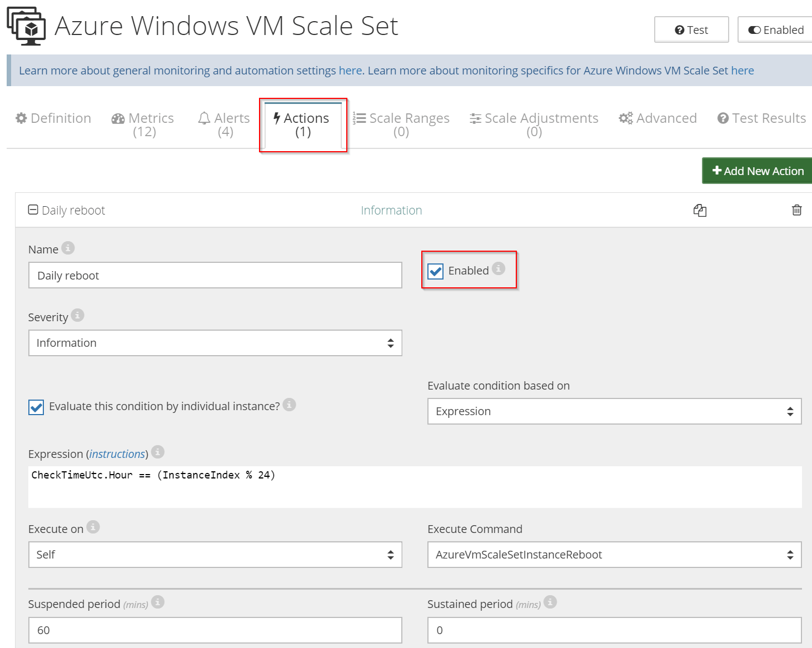Open the Enabled checkbox info icon
The width and height of the screenshot is (812, 648).
pyautogui.click(x=499, y=268)
